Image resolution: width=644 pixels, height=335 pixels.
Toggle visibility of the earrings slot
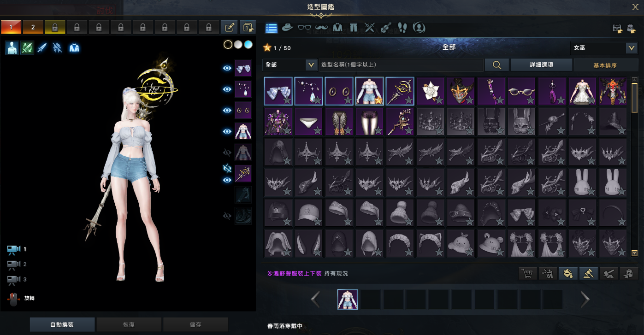click(x=227, y=111)
